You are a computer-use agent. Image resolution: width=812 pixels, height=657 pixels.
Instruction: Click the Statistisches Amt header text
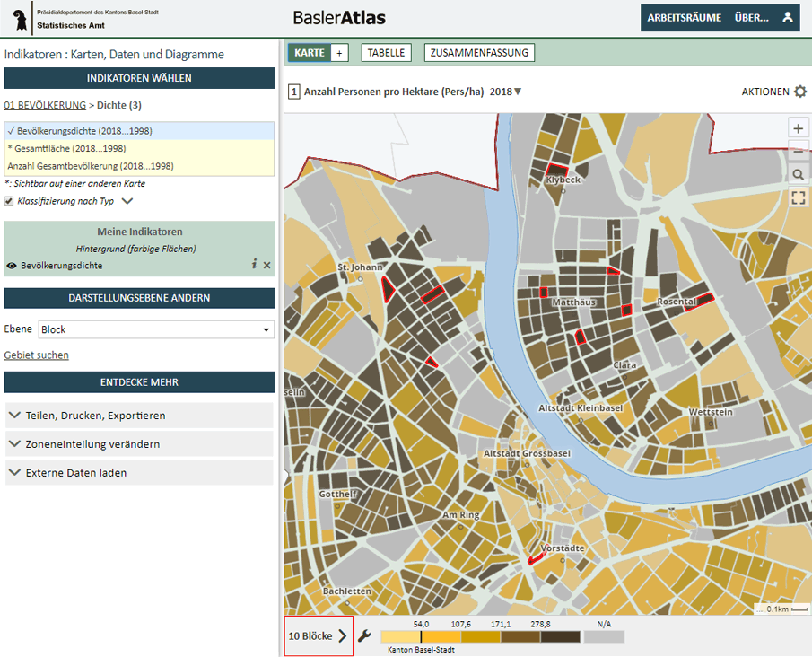click(x=71, y=25)
